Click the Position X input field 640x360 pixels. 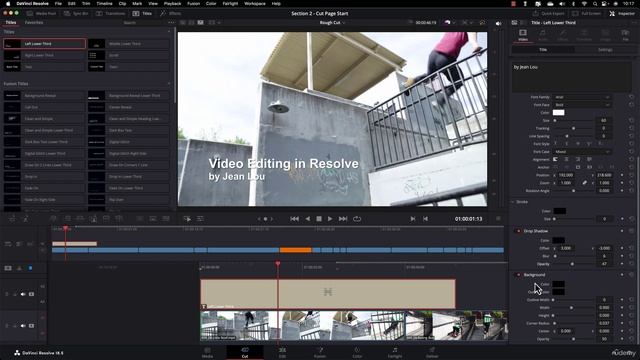click(x=567, y=175)
